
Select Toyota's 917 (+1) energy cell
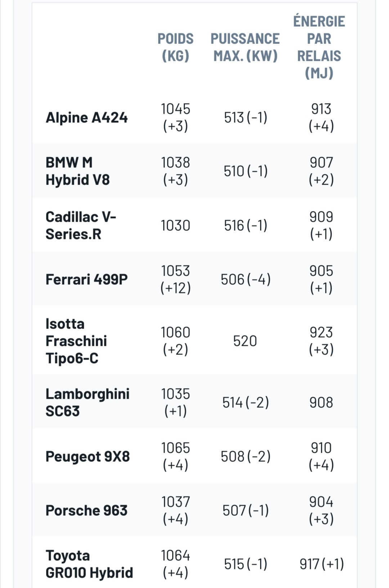(322, 564)
